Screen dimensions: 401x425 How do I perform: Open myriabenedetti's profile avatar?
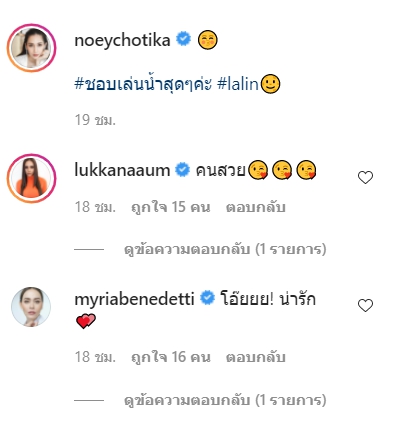31,307
